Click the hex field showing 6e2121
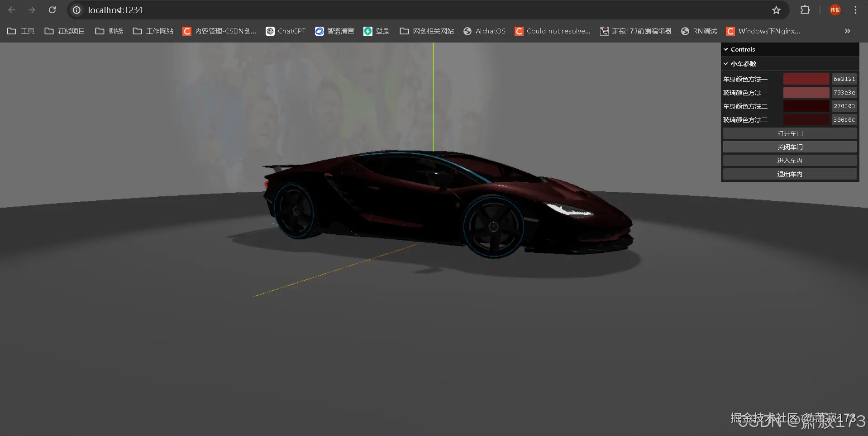 844,79
